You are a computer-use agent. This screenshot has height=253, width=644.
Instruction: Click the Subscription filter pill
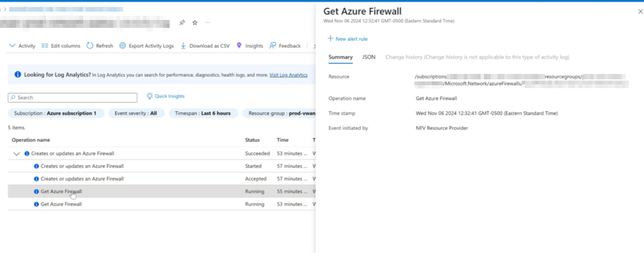(55, 113)
